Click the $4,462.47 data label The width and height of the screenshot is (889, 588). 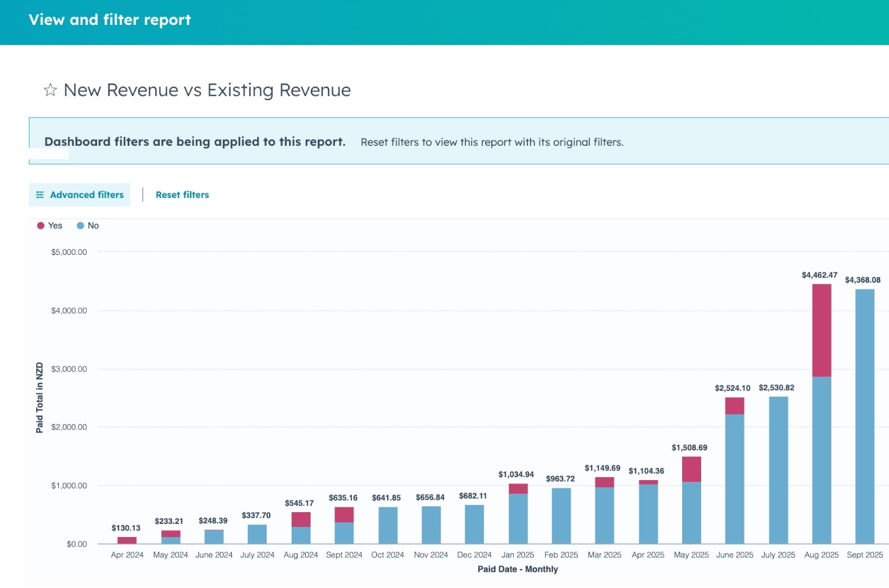819,275
